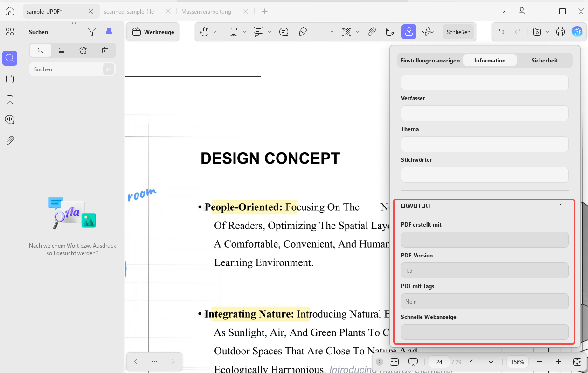Open the bookmarks sidebar icon
Viewport: 588px width, 373px height.
click(x=10, y=99)
